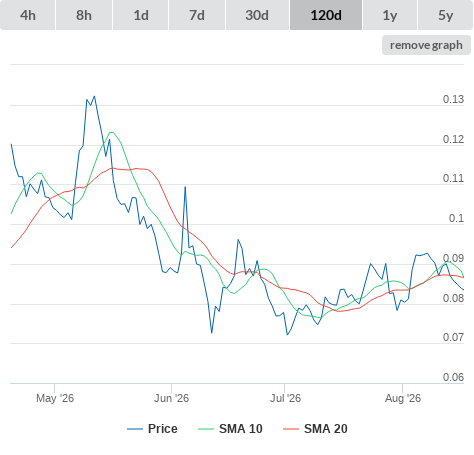Switch to the 4h time range tab
Screen dimensions: 474x455
[x=28, y=15]
